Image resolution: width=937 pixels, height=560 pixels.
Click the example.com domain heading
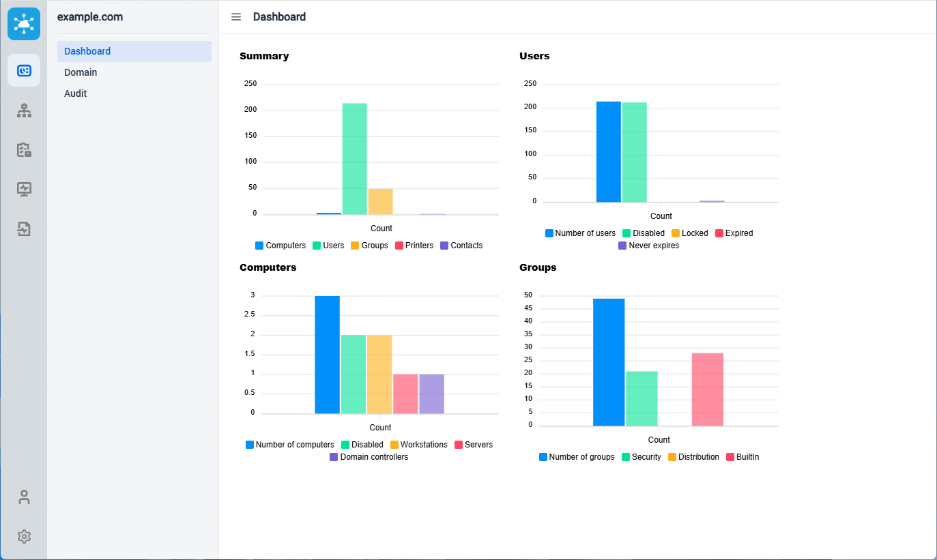click(x=90, y=17)
